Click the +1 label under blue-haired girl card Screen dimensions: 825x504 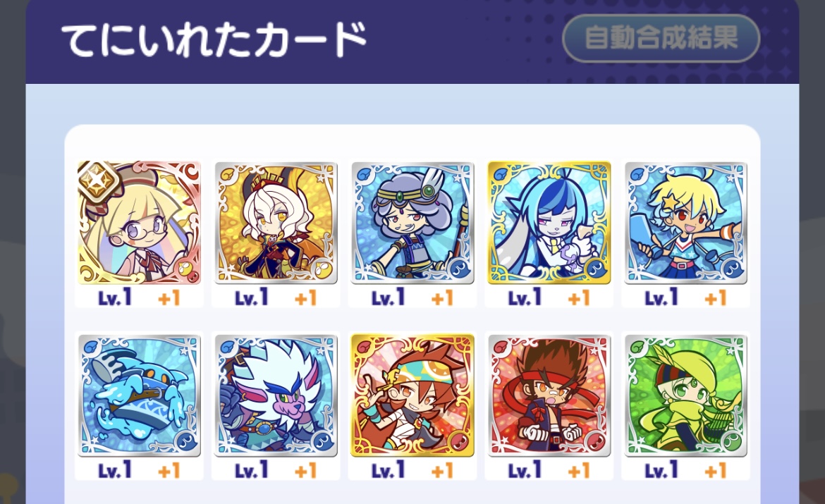pos(580,298)
